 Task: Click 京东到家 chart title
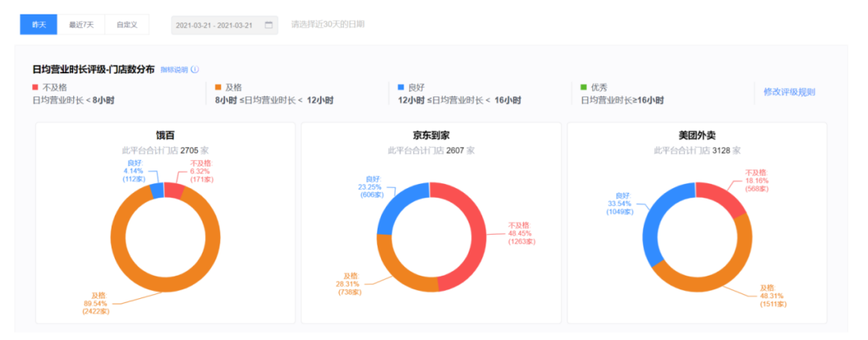click(x=432, y=136)
